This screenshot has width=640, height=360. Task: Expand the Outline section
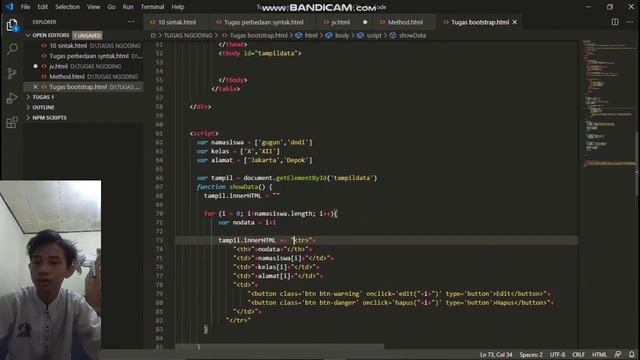coord(43,107)
